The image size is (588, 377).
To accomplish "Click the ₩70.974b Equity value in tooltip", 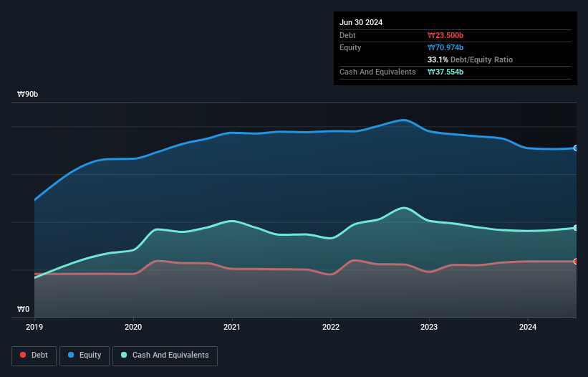I will pyautogui.click(x=445, y=47).
